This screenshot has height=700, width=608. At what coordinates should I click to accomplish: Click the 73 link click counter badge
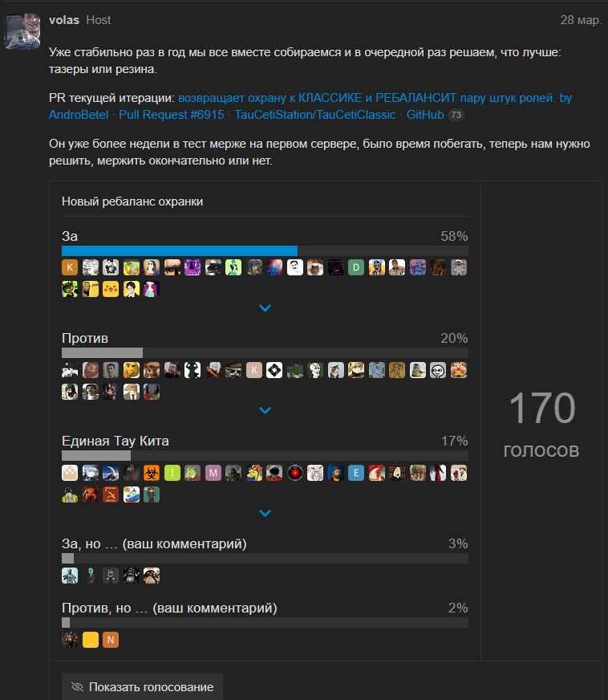click(456, 115)
